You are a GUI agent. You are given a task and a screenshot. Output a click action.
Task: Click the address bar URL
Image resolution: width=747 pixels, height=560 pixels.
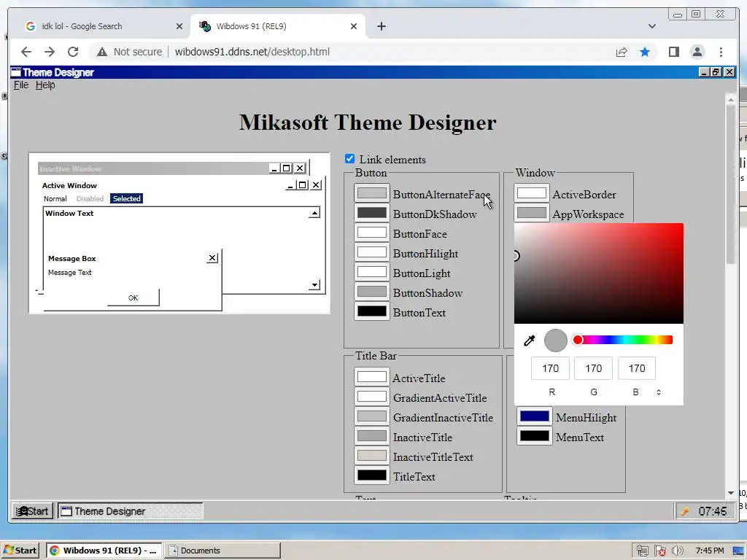(x=252, y=52)
